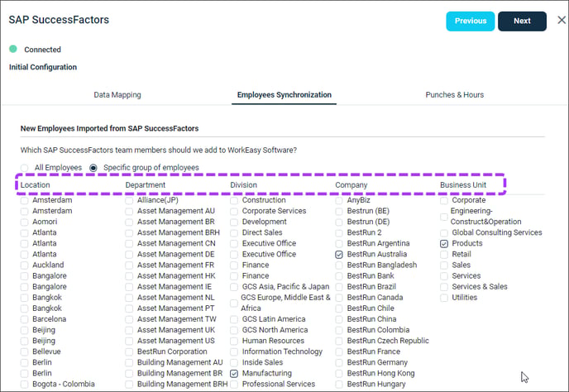Tick Asset Management HK checkbox

click(x=129, y=276)
